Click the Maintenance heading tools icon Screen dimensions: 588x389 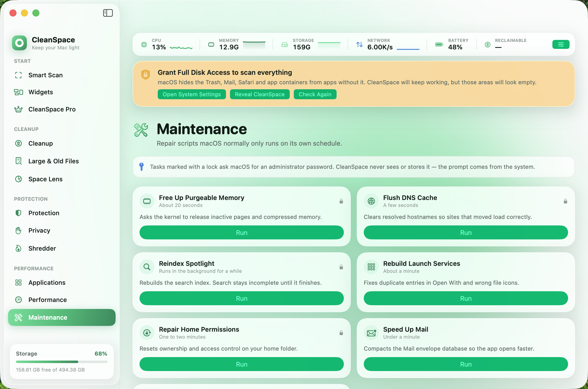point(141,130)
